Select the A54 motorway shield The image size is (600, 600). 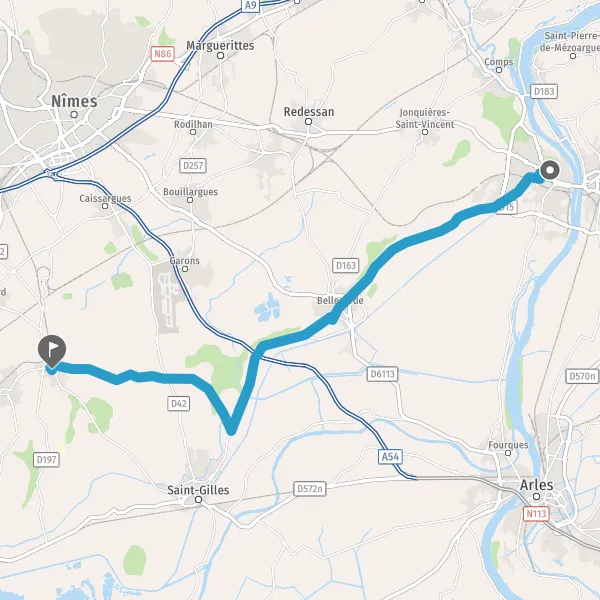coord(390,457)
